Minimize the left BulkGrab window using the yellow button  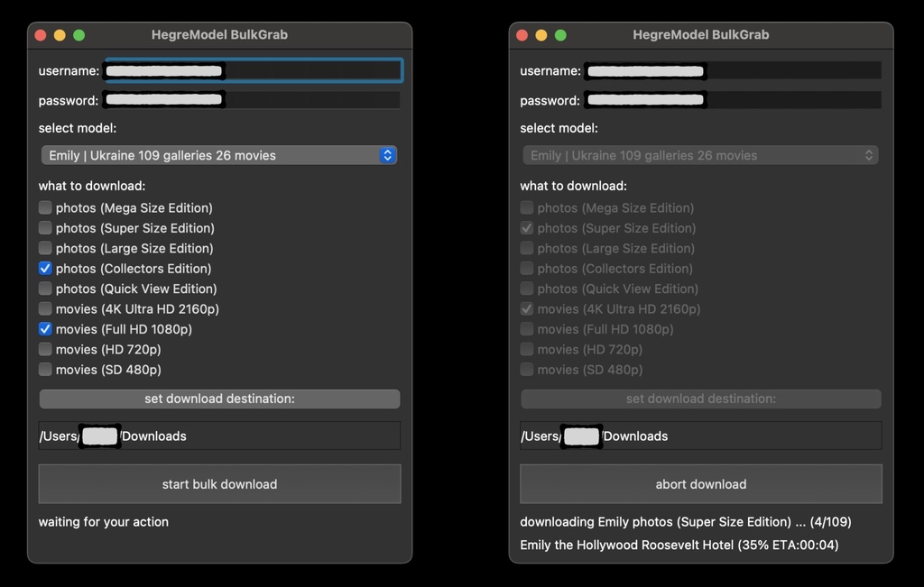60,35
